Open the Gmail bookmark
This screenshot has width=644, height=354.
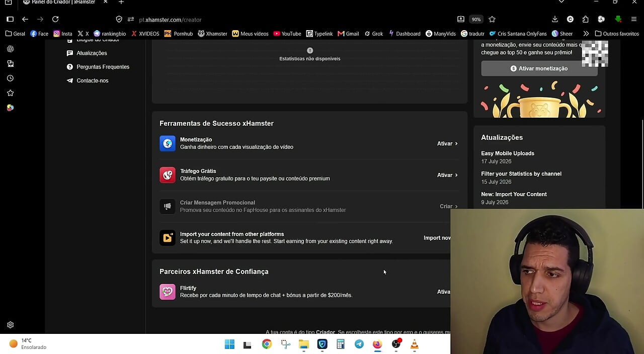(348, 34)
